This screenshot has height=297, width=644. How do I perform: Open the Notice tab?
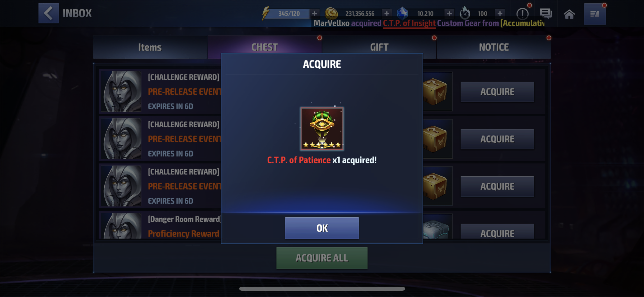494,47
